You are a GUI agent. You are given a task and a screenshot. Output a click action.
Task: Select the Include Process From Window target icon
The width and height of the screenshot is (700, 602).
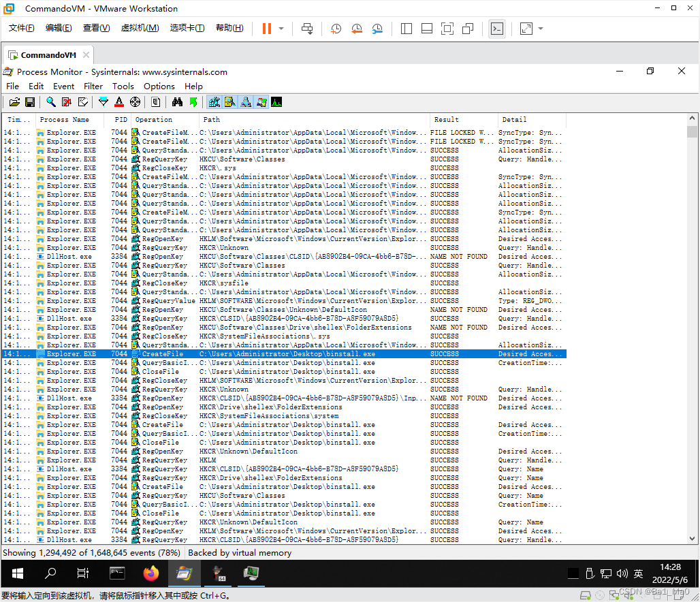point(135,102)
